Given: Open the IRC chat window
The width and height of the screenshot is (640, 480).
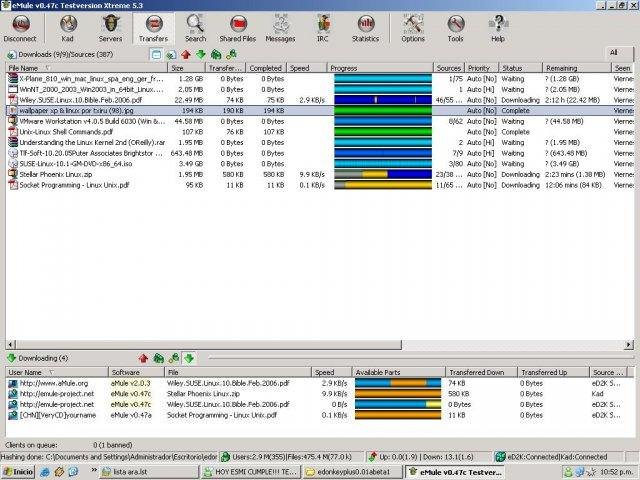Looking at the screenshot, I should pyautogui.click(x=323, y=28).
